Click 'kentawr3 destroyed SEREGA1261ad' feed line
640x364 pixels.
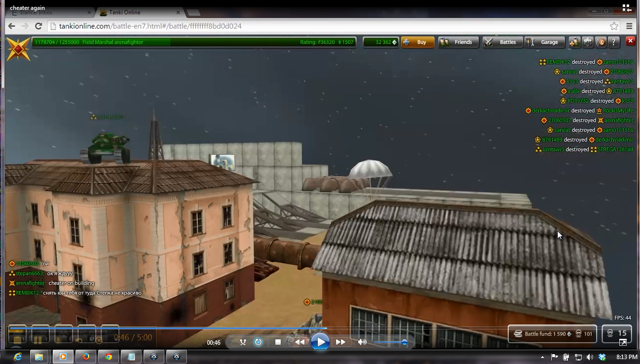[x=584, y=149]
